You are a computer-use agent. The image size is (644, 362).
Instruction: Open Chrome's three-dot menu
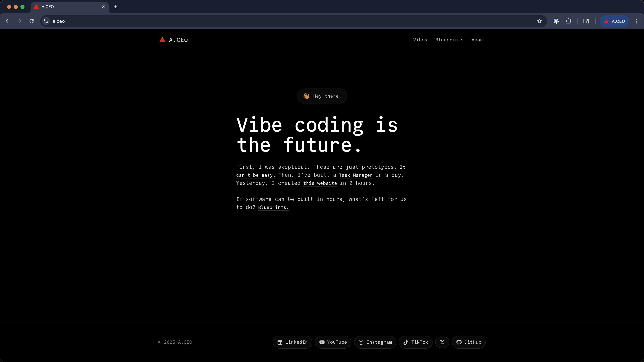pyautogui.click(x=636, y=21)
